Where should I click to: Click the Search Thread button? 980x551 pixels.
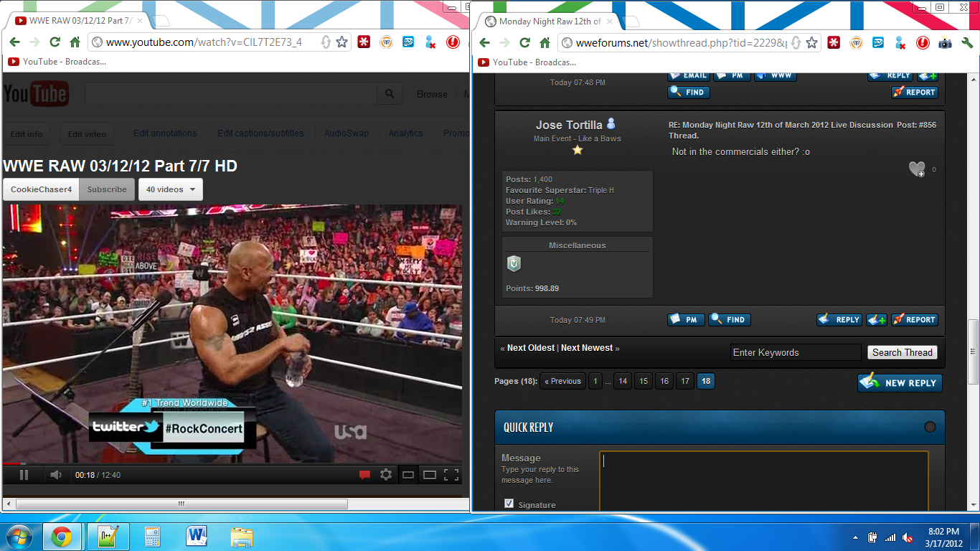click(902, 352)
